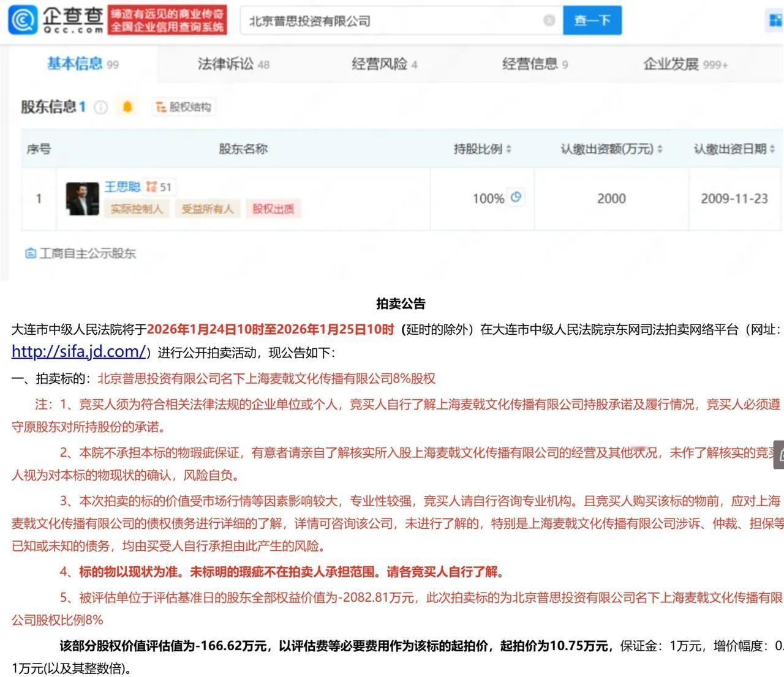Sort by 认缴出资日期 using its sort arrows
Screen dimensions: 784x677
[772, 149]
